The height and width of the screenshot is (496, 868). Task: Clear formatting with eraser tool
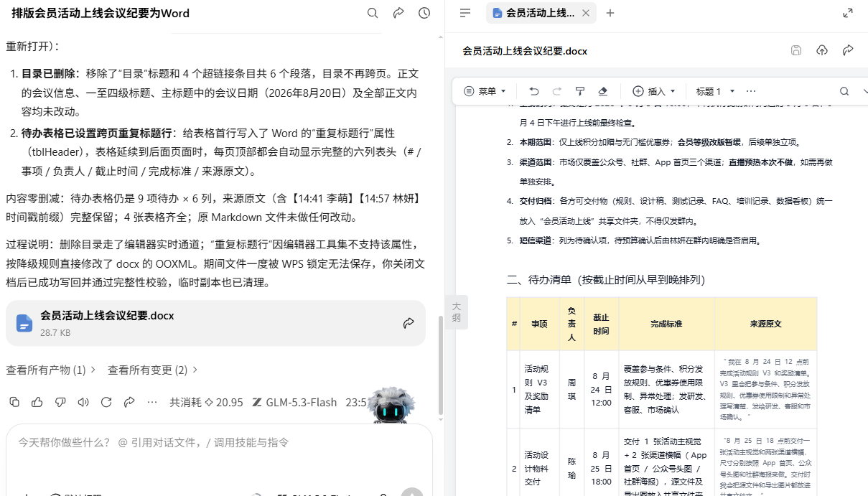pyautogui.click(x=603, y=91)
